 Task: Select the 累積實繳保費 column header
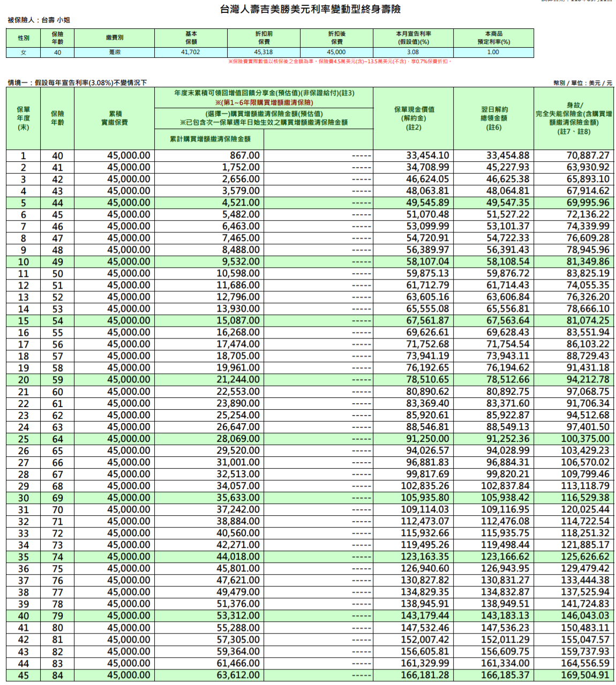(115, 118)
